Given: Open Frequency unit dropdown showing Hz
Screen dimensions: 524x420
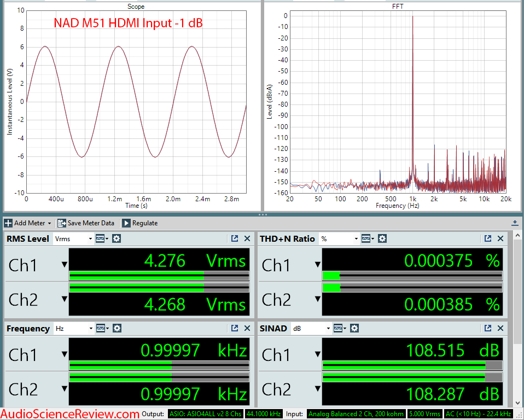Looking at the screenshot, I should click(x=73, y=329).
